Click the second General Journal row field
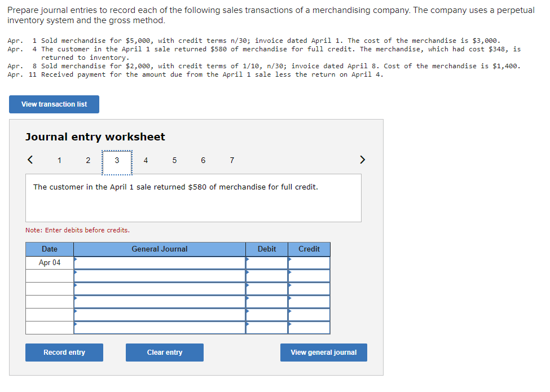The height and width of the screenshot is (392, 550). [160, 275]
